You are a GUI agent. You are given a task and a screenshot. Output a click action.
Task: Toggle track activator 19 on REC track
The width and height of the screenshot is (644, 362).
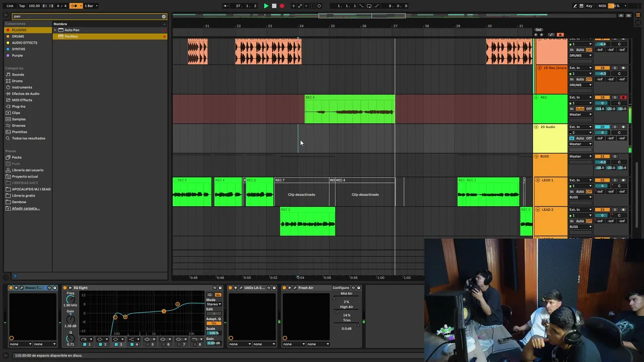click(x=602, y=98)
